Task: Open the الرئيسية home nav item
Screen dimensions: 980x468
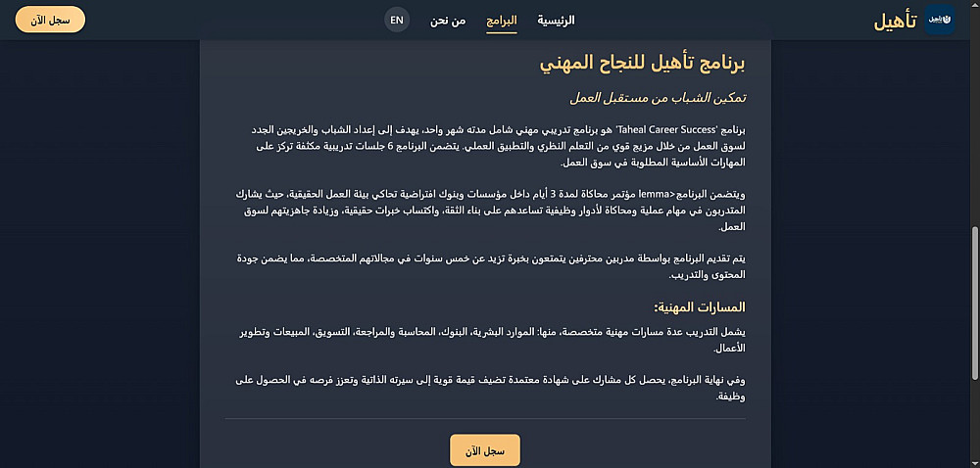Action: click(556, 21)
